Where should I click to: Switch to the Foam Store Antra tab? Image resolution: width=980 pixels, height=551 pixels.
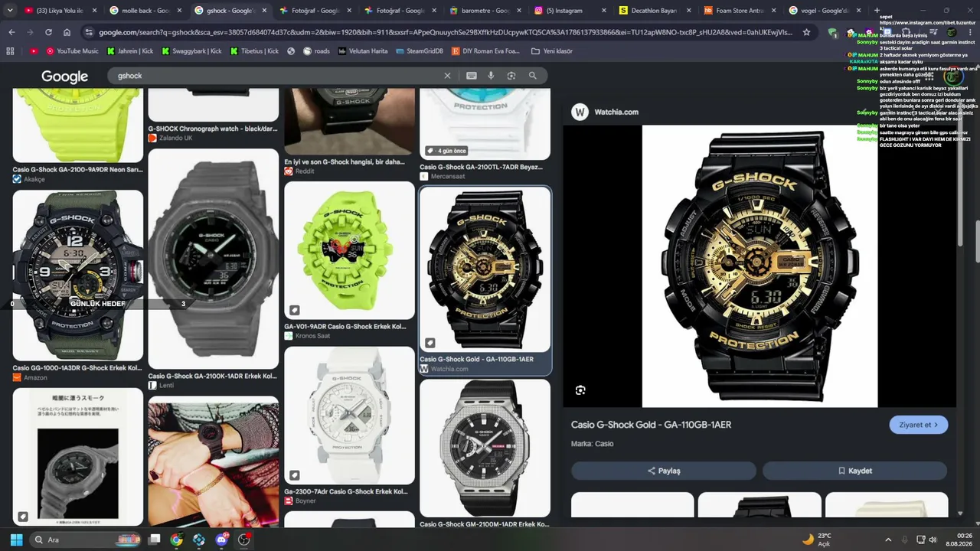coord(739,11)
